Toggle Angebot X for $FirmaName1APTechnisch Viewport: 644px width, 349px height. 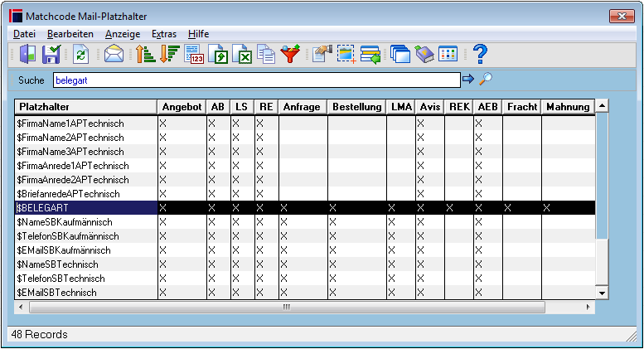pos(162,124)
